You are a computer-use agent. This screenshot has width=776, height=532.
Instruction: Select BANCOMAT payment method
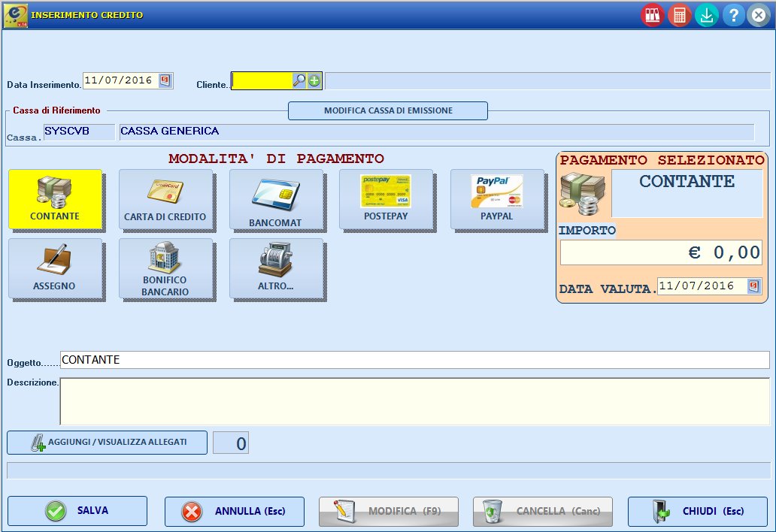coord(276,199)
